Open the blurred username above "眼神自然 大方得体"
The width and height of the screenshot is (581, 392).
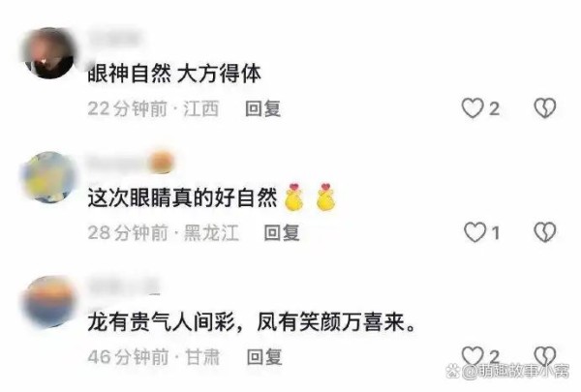click(113, 38)
